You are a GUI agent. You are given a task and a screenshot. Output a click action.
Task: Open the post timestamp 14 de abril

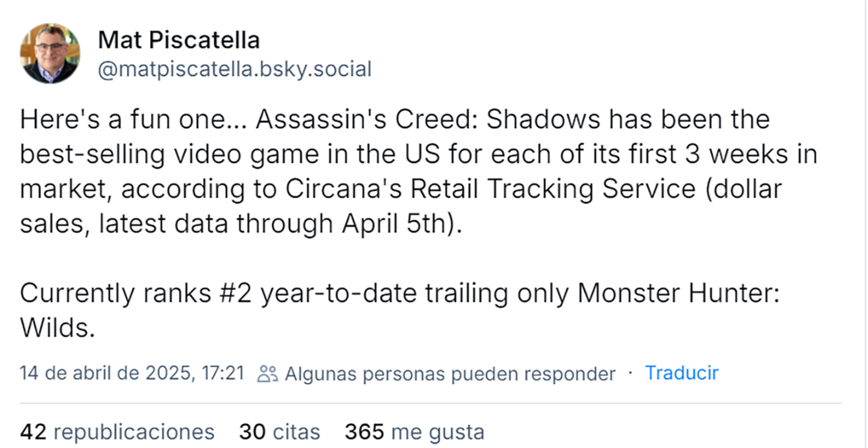pyautogui.click(x=132, y=373)
